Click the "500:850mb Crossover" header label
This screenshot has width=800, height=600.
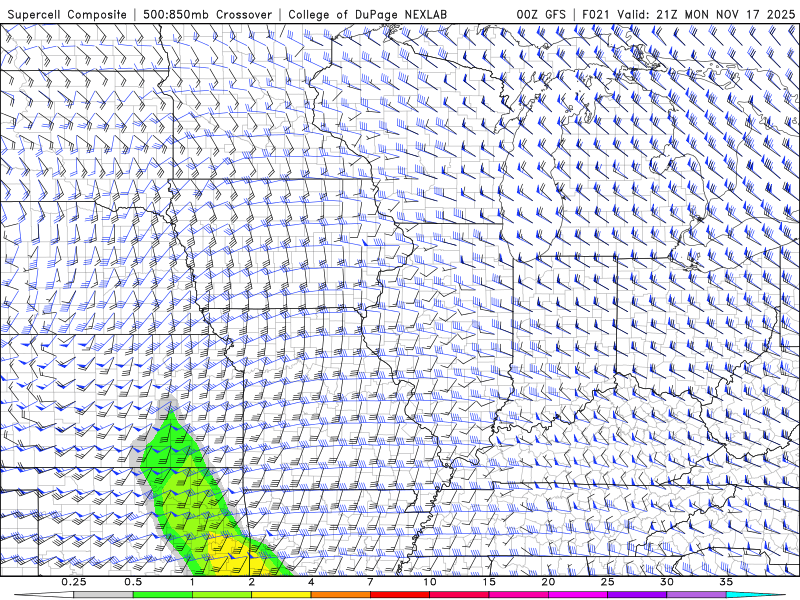click(x=208, y=14)
